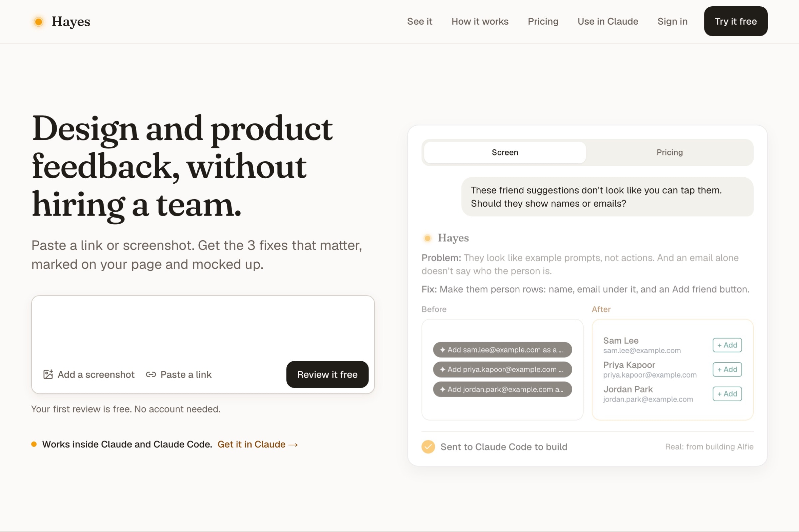This screenshot has width=799, height=532.
Task: Click the orange Hayes logo dot in header
Action: point(39,22)
